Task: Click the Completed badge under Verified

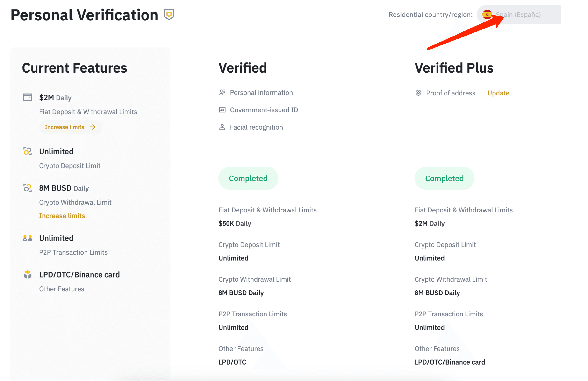Action: coord(248,178)
